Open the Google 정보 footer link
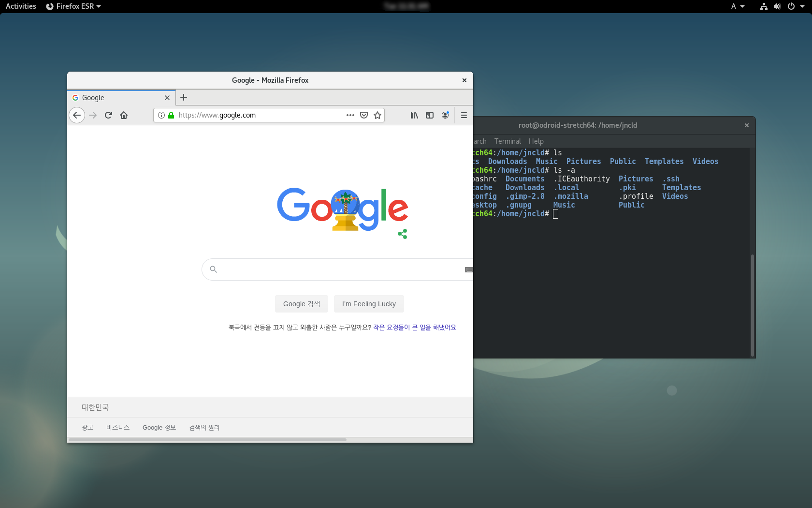 [159, 428]
